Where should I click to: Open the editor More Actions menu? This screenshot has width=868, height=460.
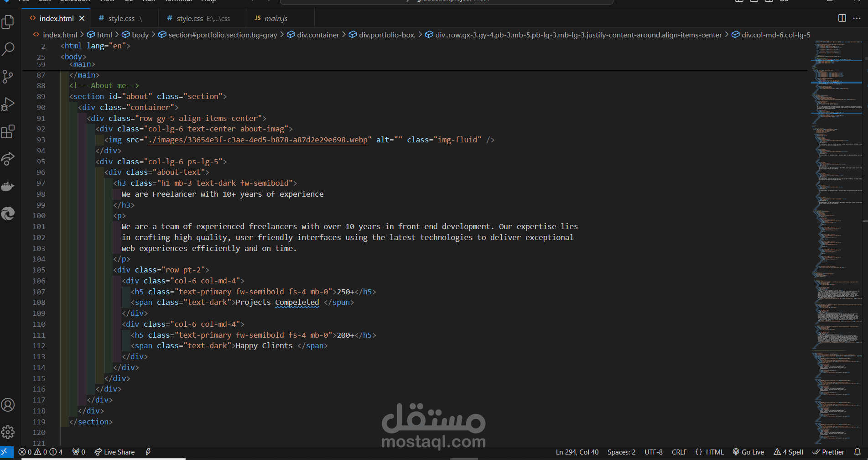point(857,18)
